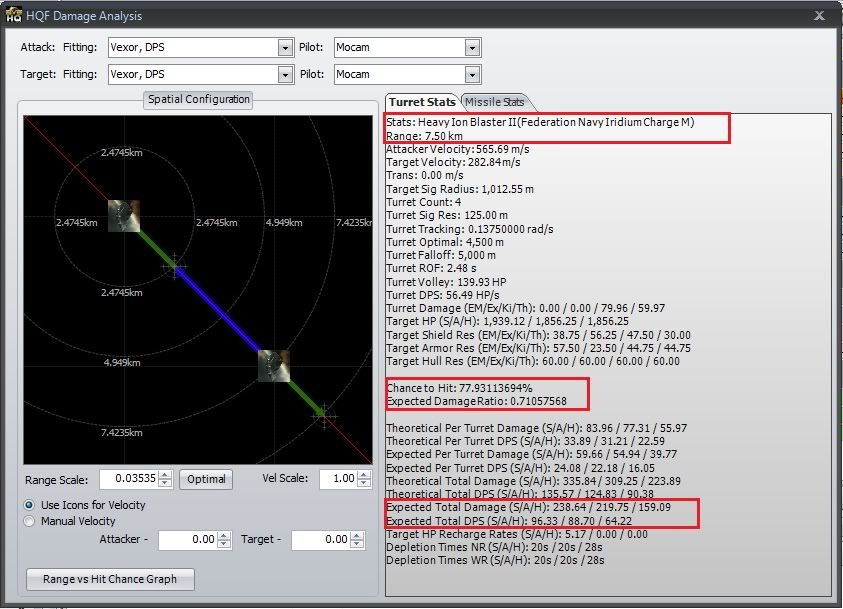Click the HQF app icon in title bar
Image resolution: width=843 pixels, height=609 pixels.
[x=13, y=15]
